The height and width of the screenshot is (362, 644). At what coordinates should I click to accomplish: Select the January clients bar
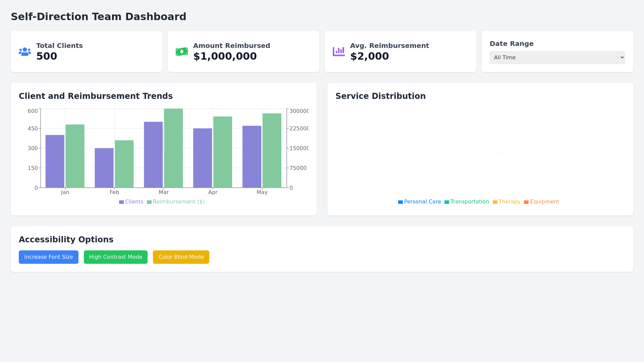(x=55, y=161)
